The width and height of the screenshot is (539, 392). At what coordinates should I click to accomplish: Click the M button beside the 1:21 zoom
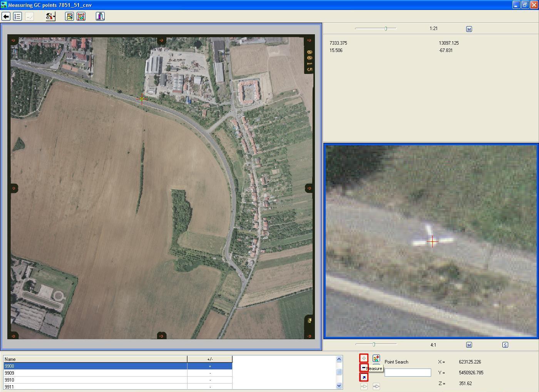469,29
